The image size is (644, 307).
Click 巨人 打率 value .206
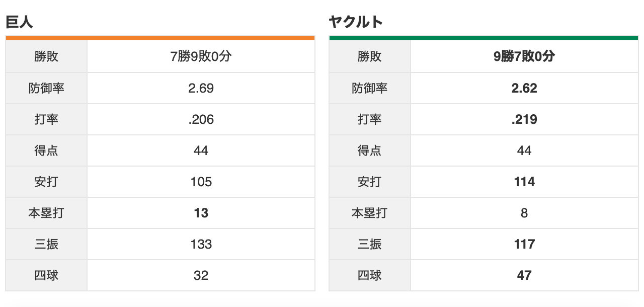201,120
